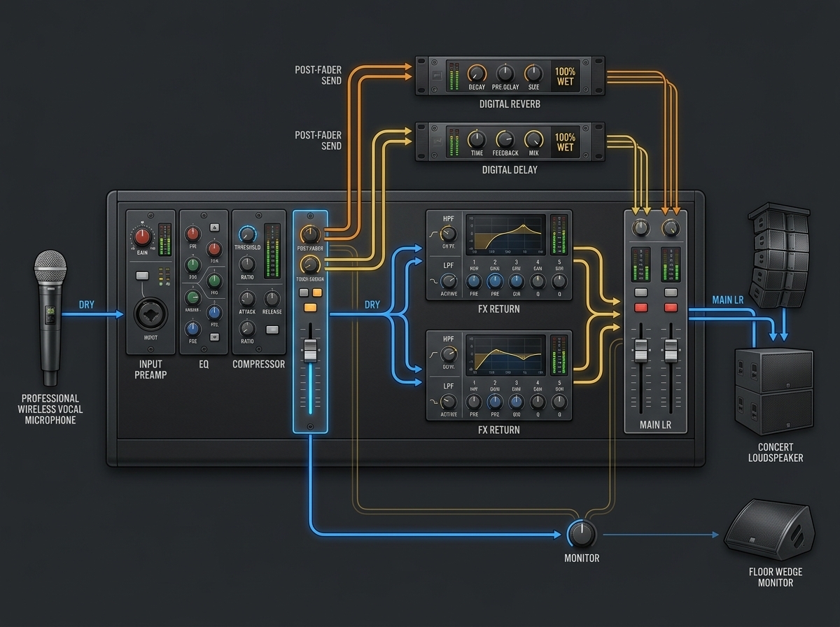The width and height of the screenshot is (840, 627).
Task: Toggle the left red button on Main LR
Action: point(640,307)
